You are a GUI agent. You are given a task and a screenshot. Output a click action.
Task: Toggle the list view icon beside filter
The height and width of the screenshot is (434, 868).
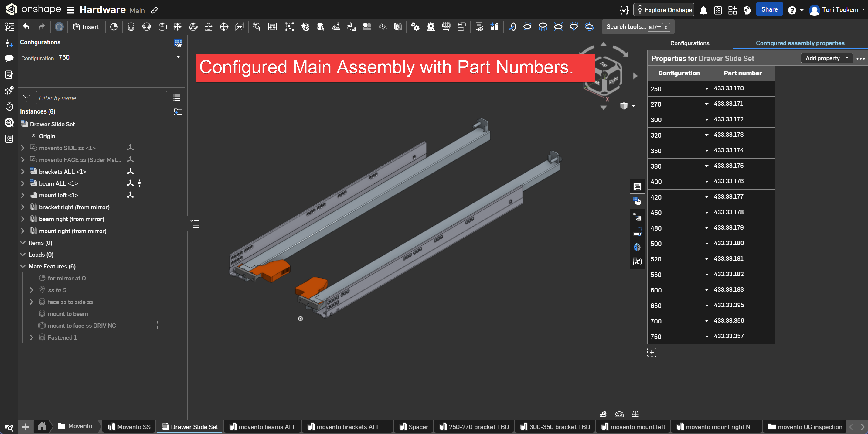tap(177, 98)
